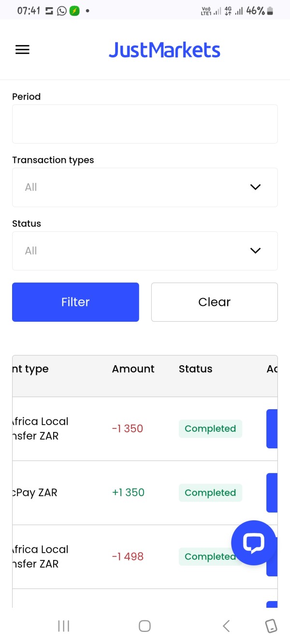Expand the Transaction types dropdown
This screenshot has height=644, width=290.
145,187
